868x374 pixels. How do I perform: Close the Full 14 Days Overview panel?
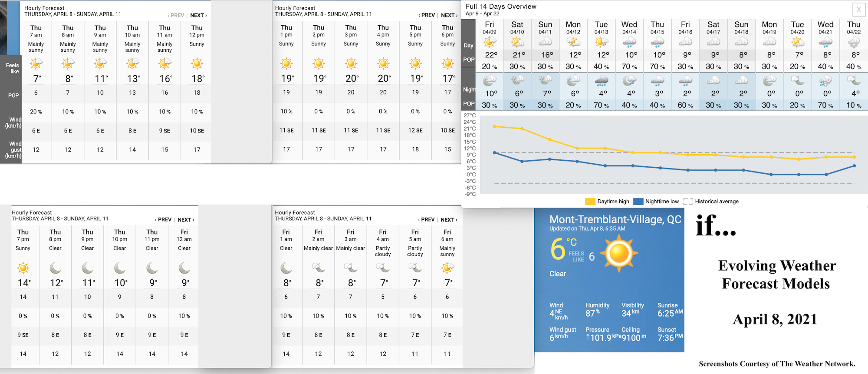pos(858,10)
